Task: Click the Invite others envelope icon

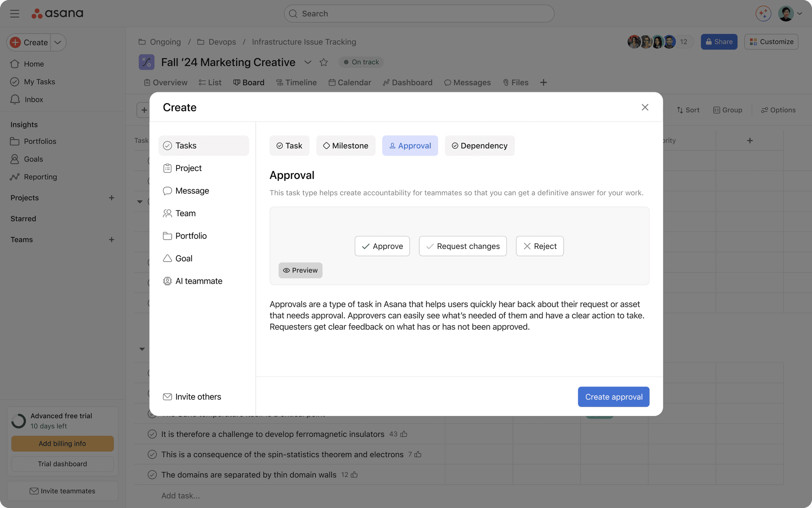Action: point(167,396)
